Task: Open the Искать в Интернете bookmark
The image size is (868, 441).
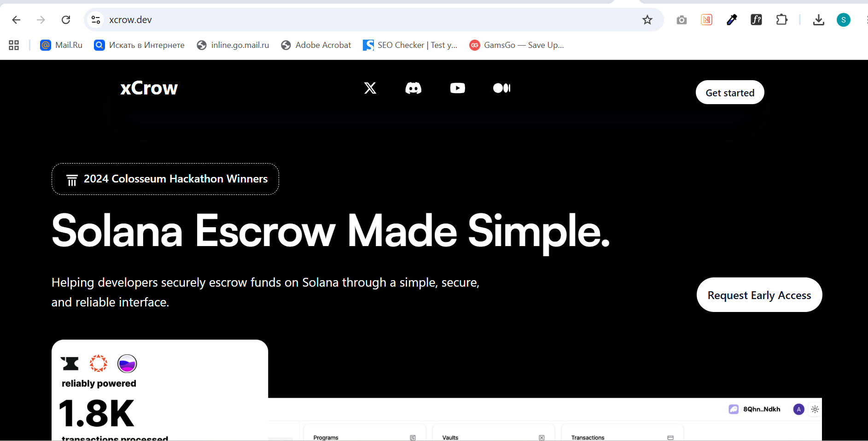Action: (139, 45)
